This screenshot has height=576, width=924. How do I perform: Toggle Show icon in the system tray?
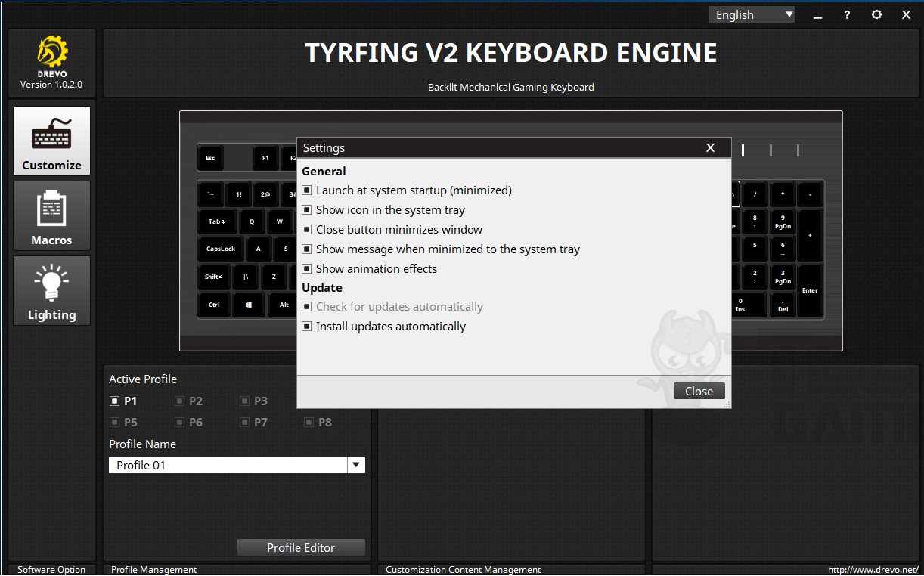pos(383,210)
